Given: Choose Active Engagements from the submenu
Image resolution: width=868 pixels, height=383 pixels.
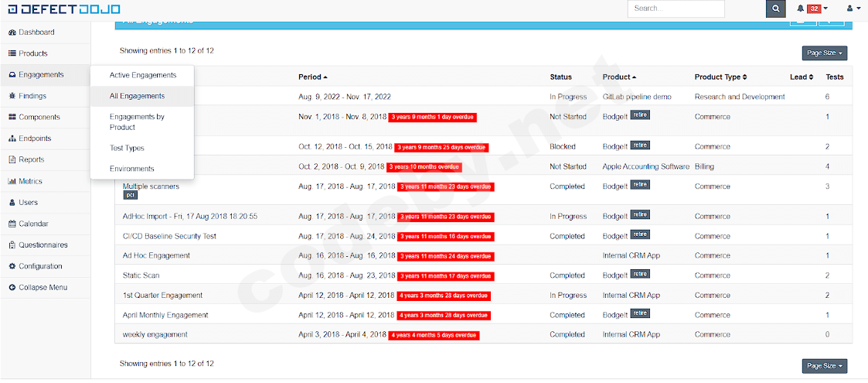Looking at the screenshot, I should 142,75.
